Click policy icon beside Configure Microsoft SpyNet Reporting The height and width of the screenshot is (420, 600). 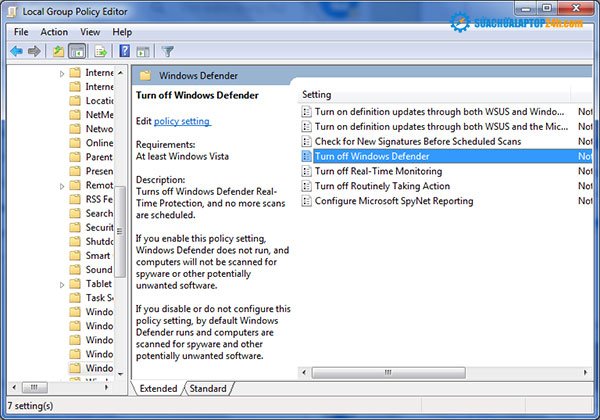pos(307,201)
